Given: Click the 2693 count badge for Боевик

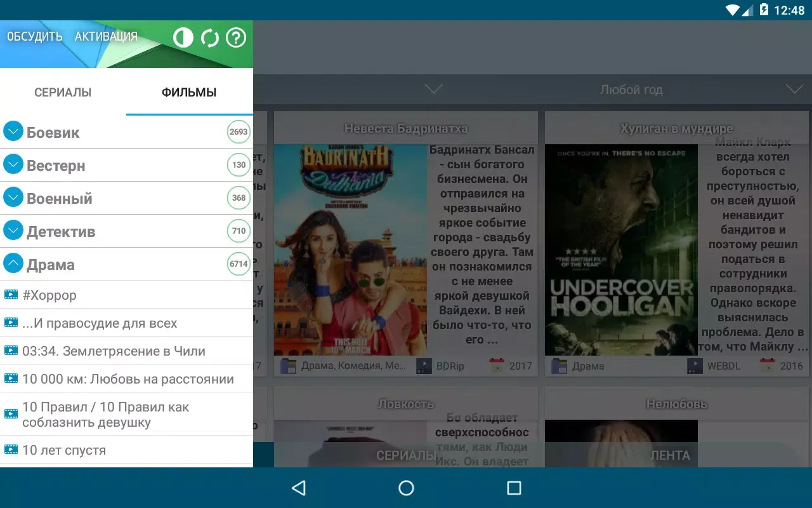Looking at the screenshot, I should (x=239, y=132).
